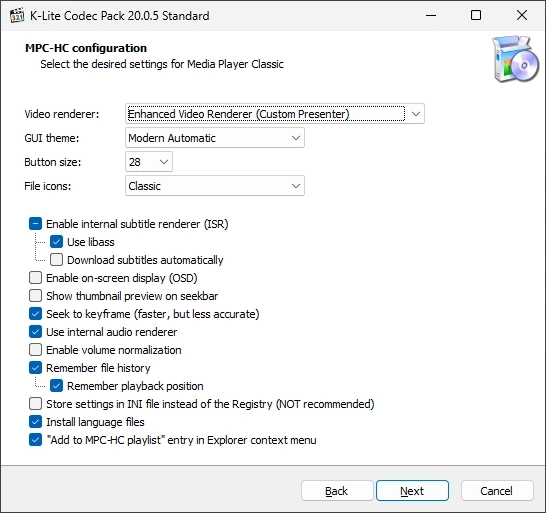Uncheck Remember playback position
Screen dimensions: 546x513
click(56, 386)
